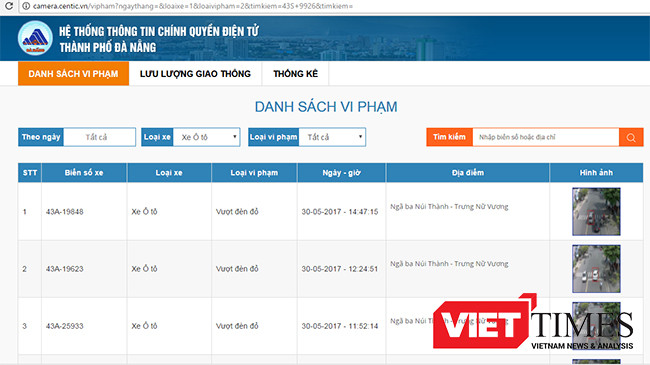Screen dimensions: 650x365
Task: Click the Theo ngày label
Action: [x=41, y=137]
